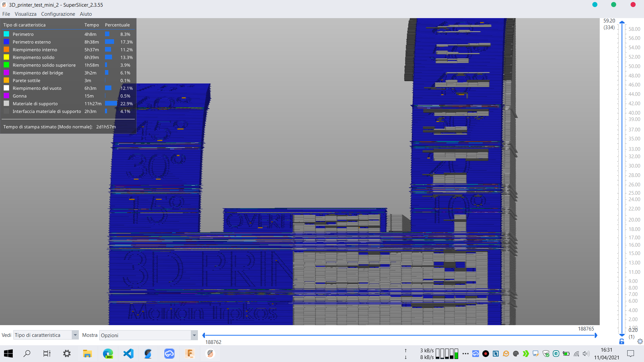644x362 pixels.
Task: Click the vertical layer slider bottom thumb
Action: click(x=622, y=335)
